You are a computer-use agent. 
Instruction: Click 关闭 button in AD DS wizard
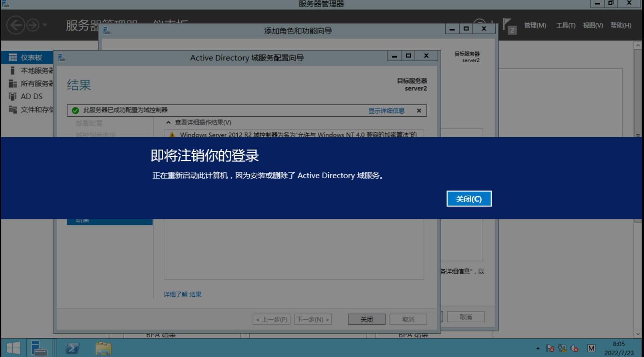[366, 319]
